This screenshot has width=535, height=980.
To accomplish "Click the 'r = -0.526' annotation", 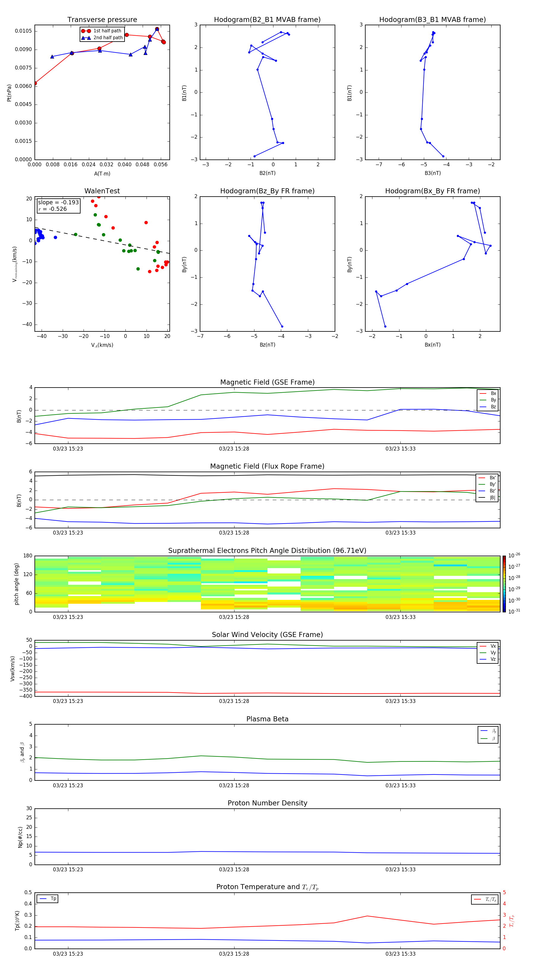I will coord(53,209).
